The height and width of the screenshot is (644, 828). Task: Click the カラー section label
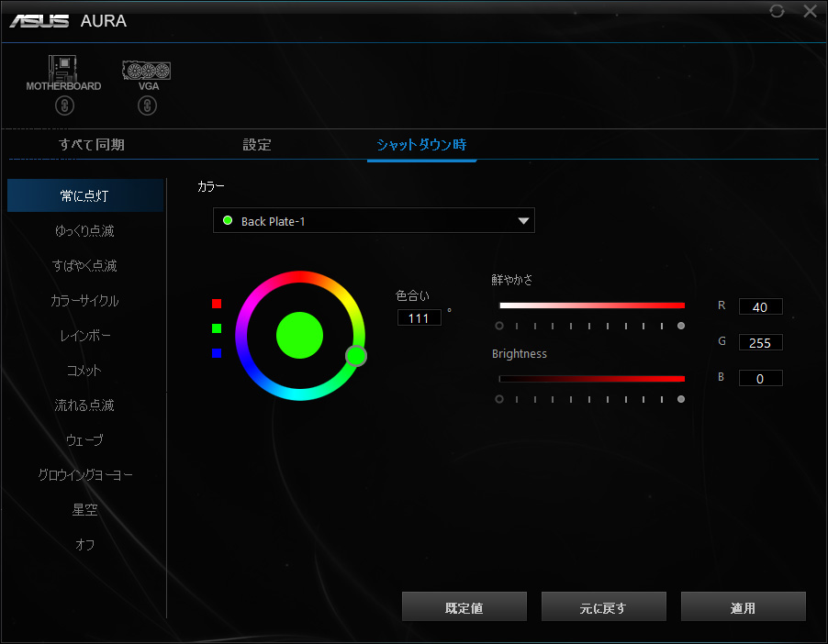pyautogui.click(x=211, y=186)
